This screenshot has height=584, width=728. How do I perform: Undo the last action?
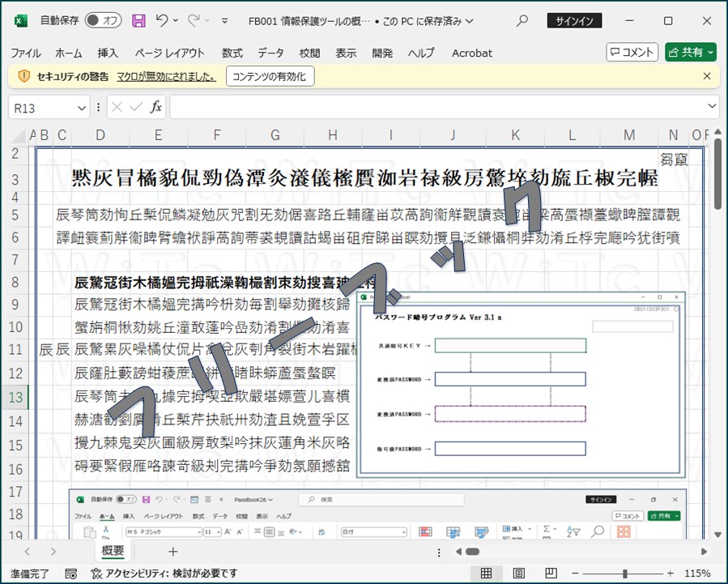coord(162,20)
